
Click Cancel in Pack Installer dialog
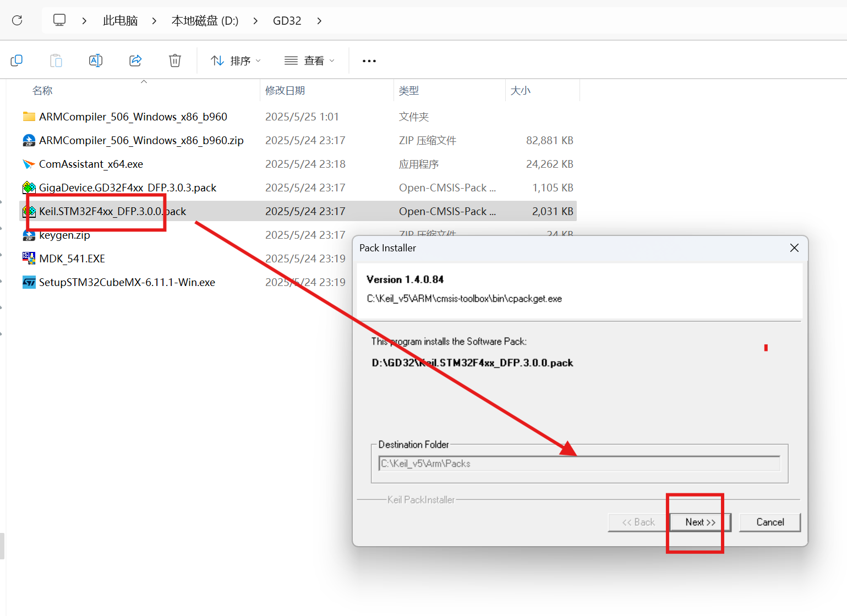pos(770,522)
